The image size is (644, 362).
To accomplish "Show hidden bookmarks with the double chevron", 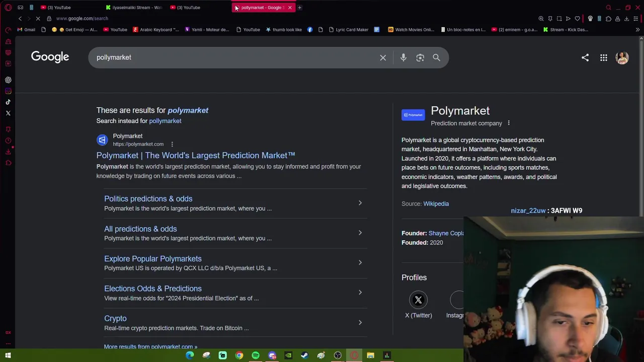I will pos(637,30).
